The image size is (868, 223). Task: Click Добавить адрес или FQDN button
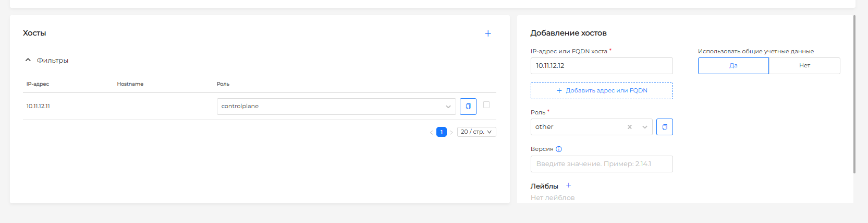pyautogui.click(x=602, y=91)
